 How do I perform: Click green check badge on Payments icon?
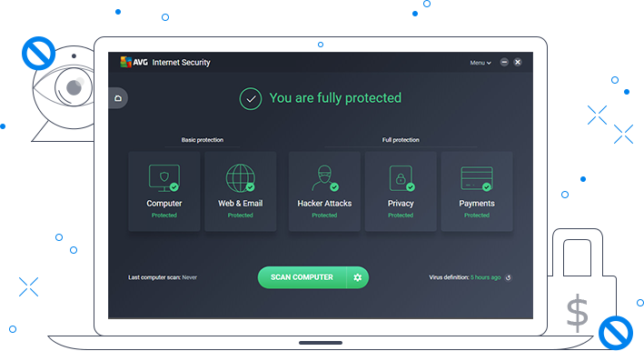pyautogui.click(x=487, y=187)
